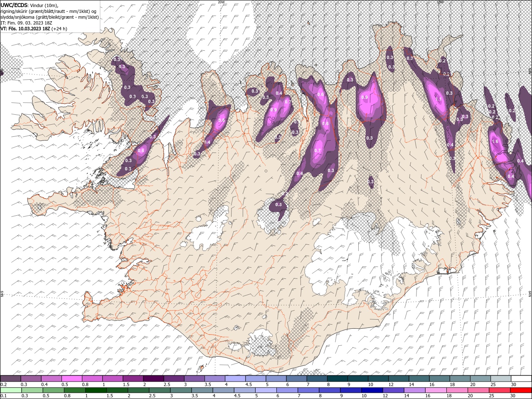532x399 pixels.
Task: Select the darkest purple 2–2.5 snow legend swatch
Action: 153,379
